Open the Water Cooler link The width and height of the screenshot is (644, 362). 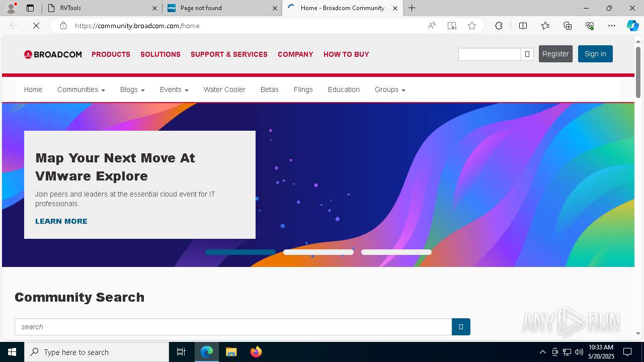224,89
